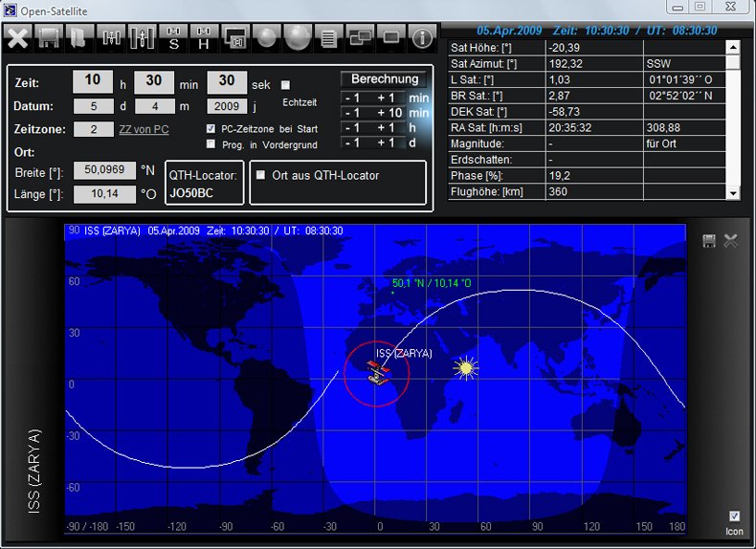
Task: Click the X exit icon in the toolbar
Action: pos(18,38)
